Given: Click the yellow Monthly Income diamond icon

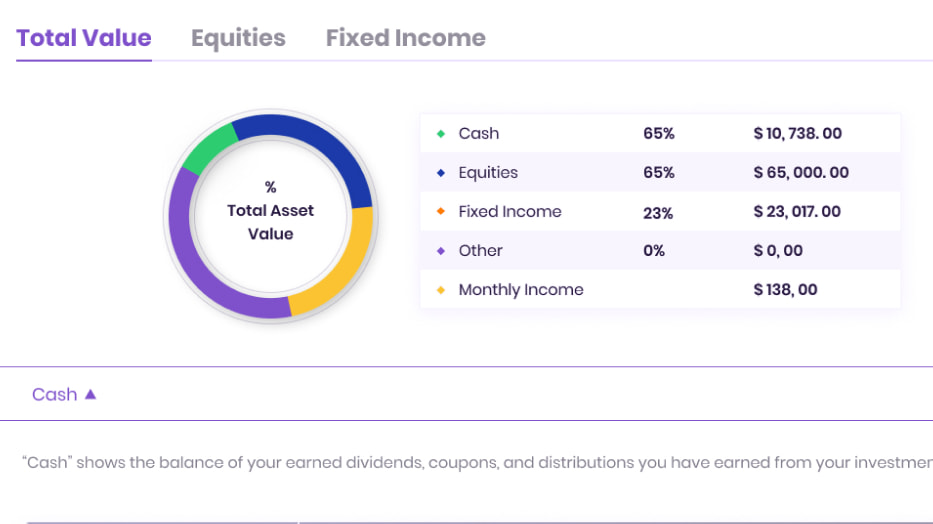Looking at the screenshot, I should (x=441, y=290).
